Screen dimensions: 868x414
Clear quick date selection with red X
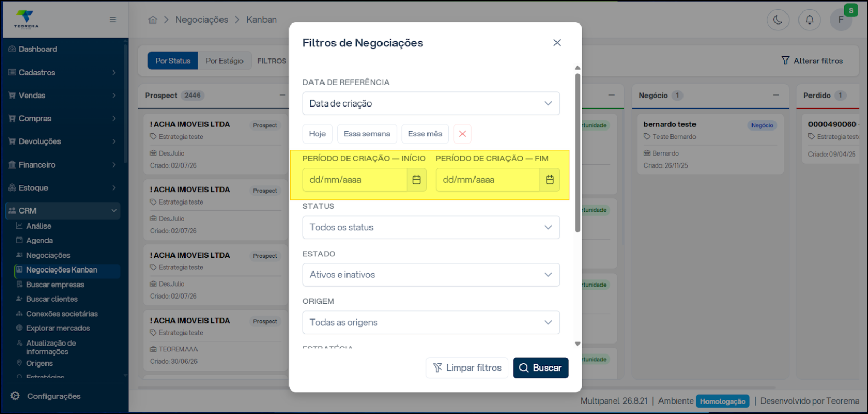[x=462, y=134]
